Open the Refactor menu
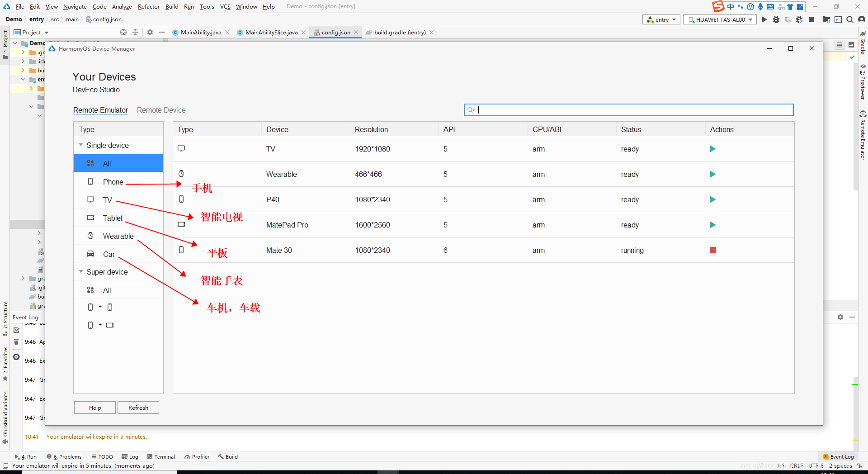Screen dimensions: 868x474 point(149,6)
